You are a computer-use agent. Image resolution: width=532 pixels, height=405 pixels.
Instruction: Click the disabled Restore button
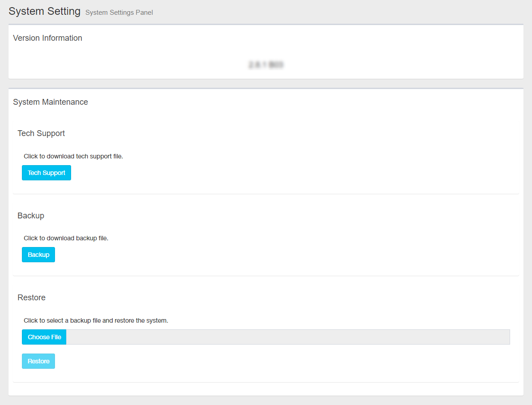[x=38, y=361]
